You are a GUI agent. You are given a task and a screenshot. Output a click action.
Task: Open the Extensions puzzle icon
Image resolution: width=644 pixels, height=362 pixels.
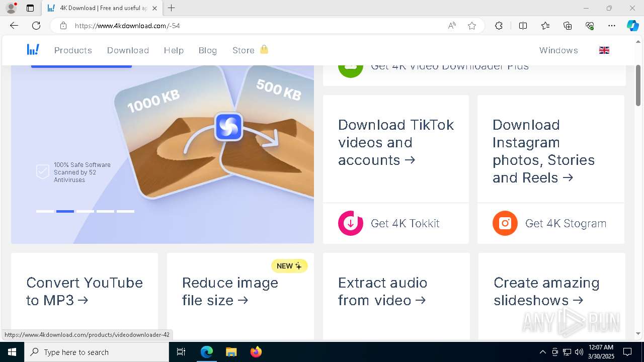tap(499, 26)
